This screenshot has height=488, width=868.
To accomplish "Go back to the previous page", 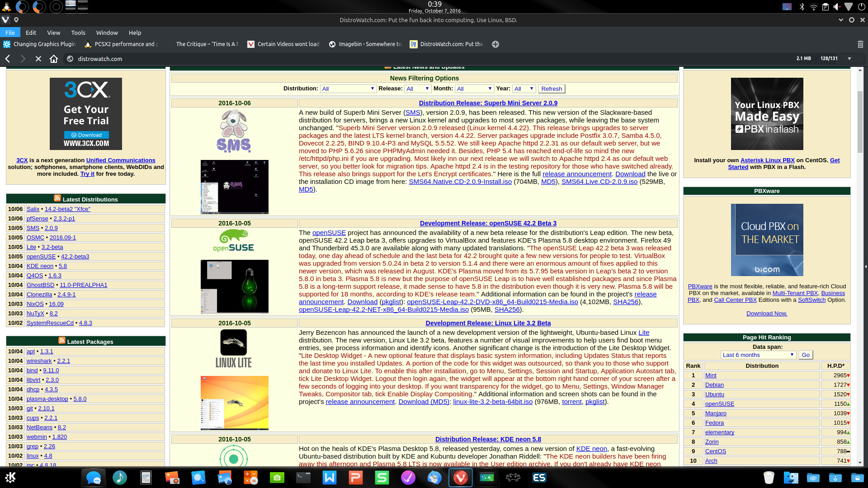I will (x=8, y=59).
